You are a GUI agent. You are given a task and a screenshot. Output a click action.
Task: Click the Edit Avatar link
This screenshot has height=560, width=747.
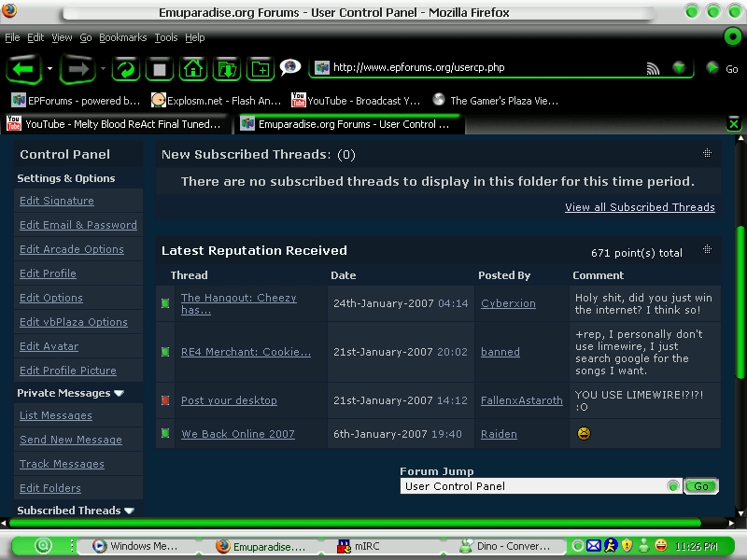(x=49, y=346)
